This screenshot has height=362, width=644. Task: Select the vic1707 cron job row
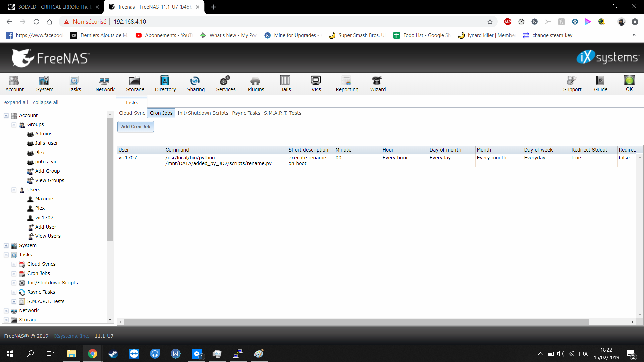pos(376,160)
